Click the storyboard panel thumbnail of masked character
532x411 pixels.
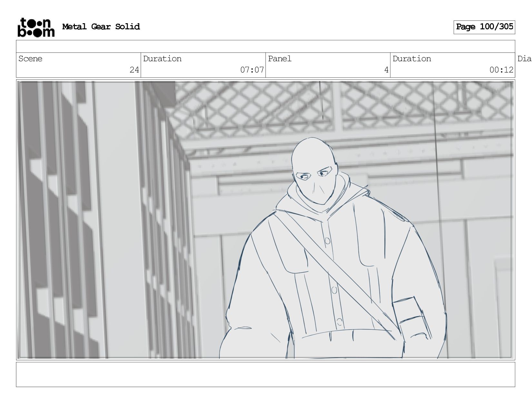(265, 220)
